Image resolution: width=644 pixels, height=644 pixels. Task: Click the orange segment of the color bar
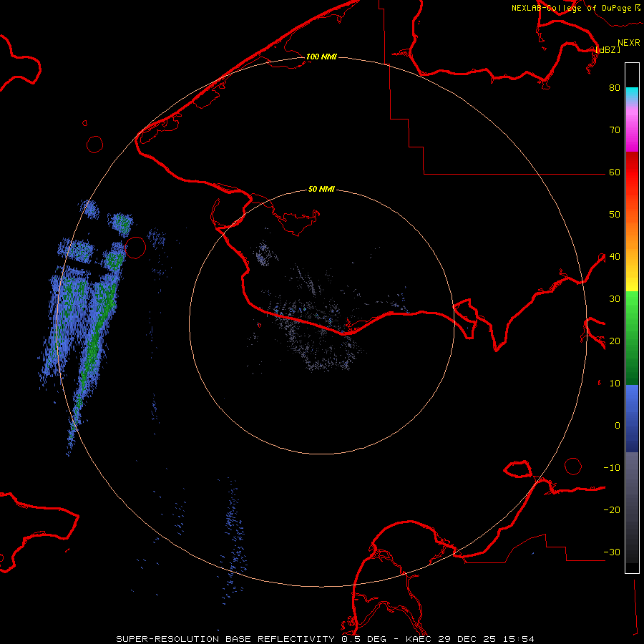pyautogui.click(x=632, y=236)
